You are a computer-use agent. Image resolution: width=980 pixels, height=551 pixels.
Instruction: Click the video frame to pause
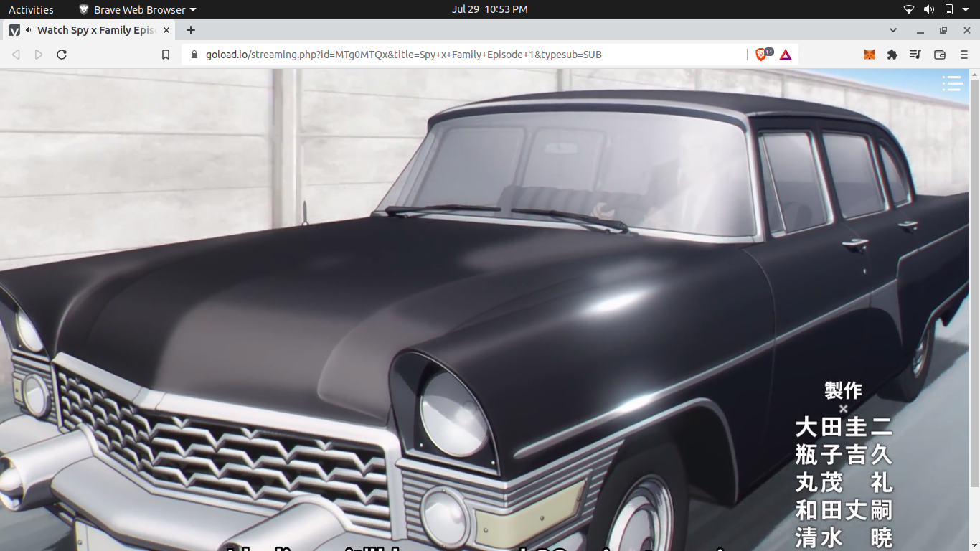485,310
